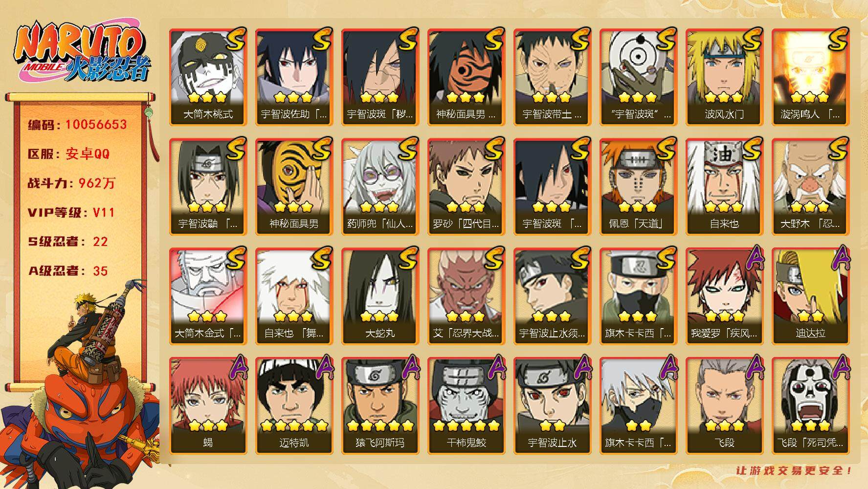Select the 佩恩「天道」 ninja card

pyautogui.click(x=639, y=186)
